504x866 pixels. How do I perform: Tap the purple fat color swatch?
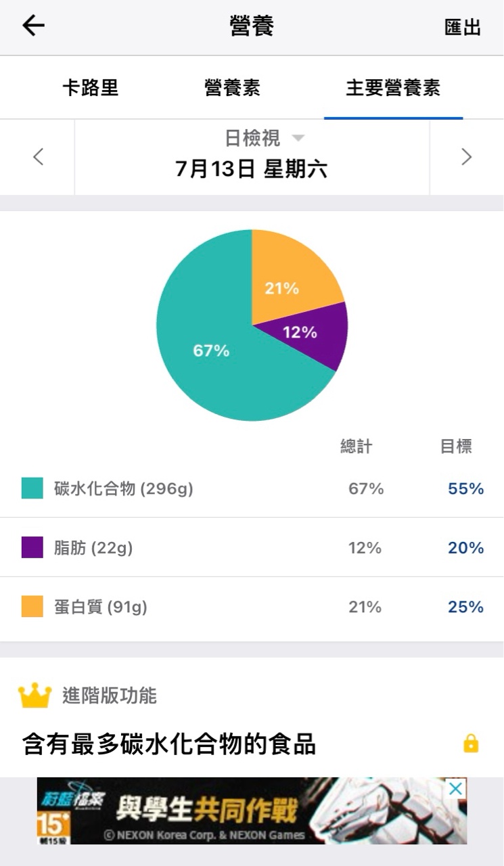[32, 547]
